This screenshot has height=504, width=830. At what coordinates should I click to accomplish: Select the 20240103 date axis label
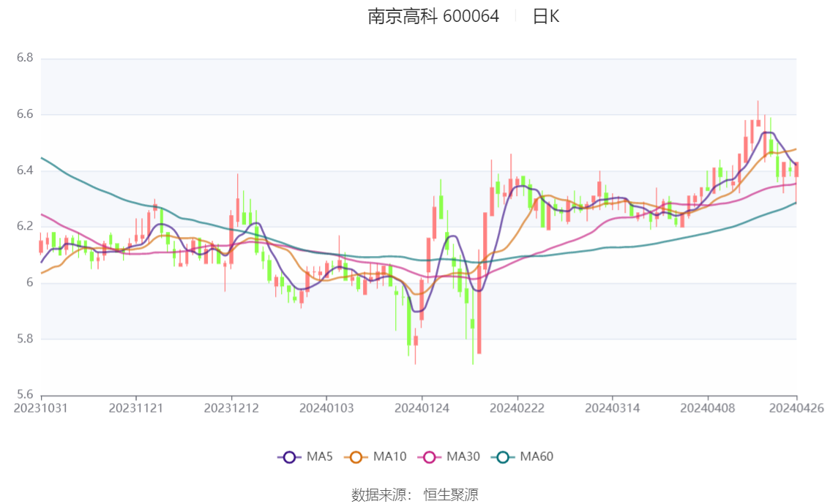coord(326,408)
